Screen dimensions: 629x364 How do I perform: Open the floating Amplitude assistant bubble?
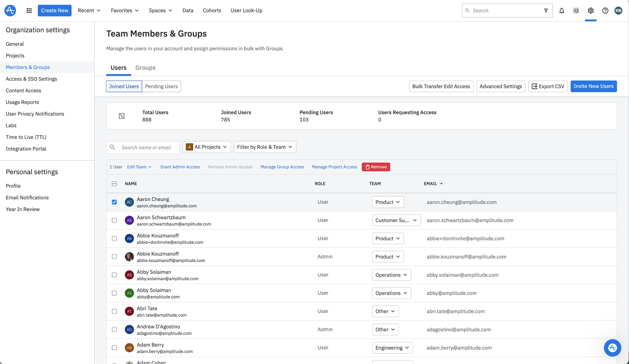(612, 348)
